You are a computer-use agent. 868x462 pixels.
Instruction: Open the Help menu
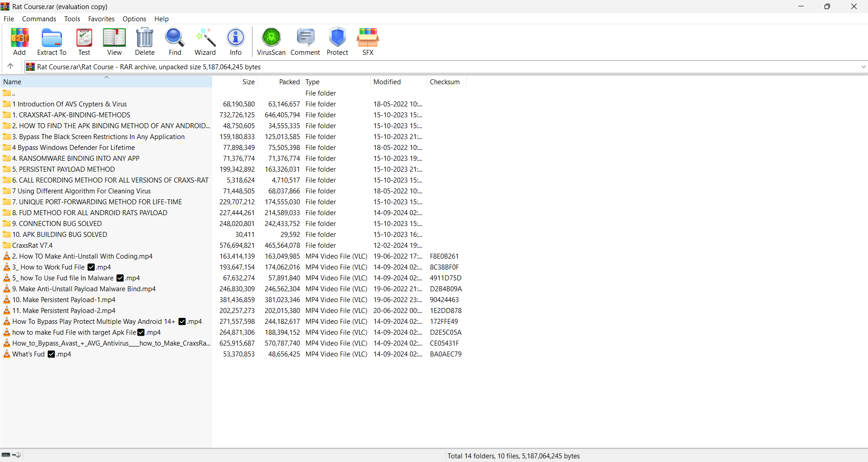161,19
